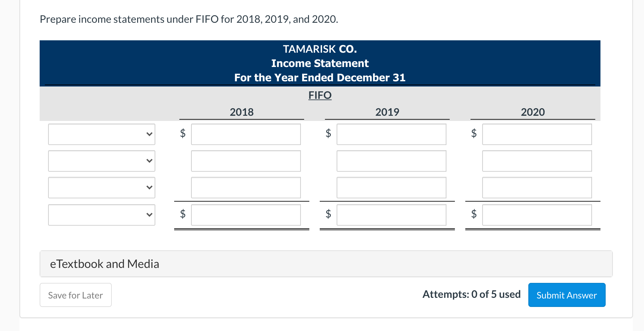Click the third 2019 amount input box
Viewport: 644px width, 331px height.
coord(391,187)
